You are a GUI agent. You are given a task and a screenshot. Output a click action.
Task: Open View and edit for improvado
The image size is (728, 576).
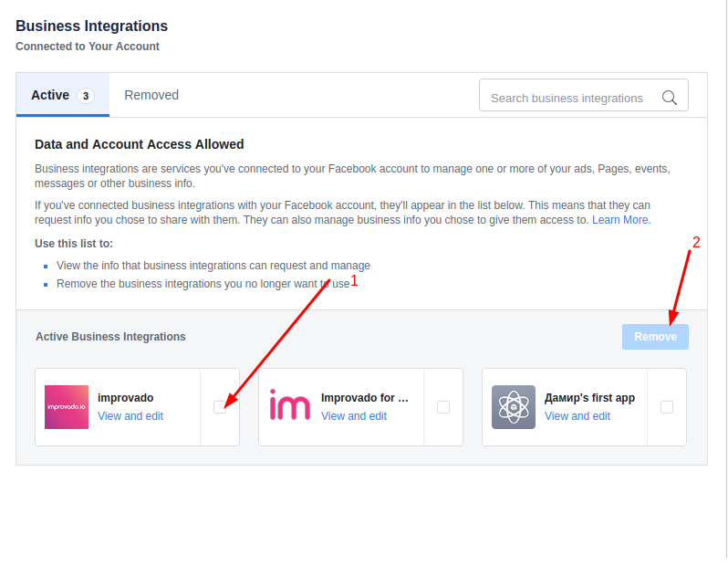pyautogui.click(x=130, y=415)
